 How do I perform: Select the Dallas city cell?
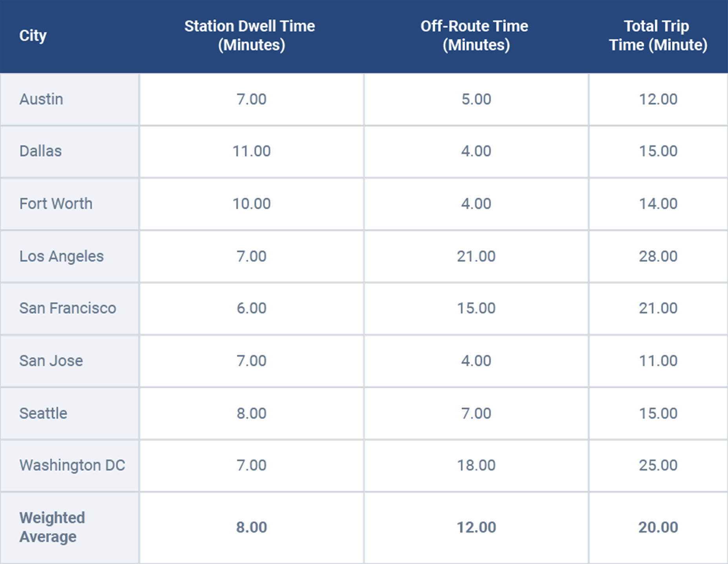pos(40,151)
